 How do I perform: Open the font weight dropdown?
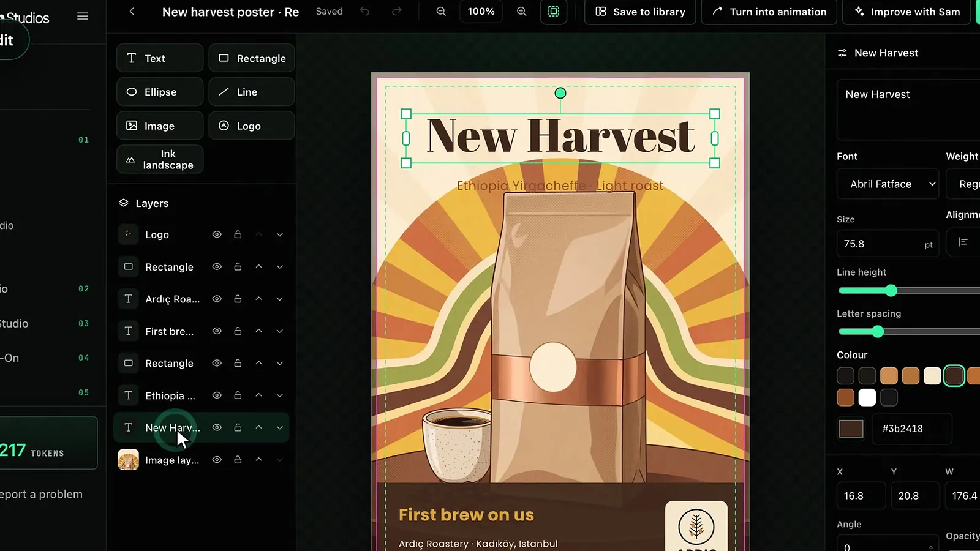coord(963,184)
